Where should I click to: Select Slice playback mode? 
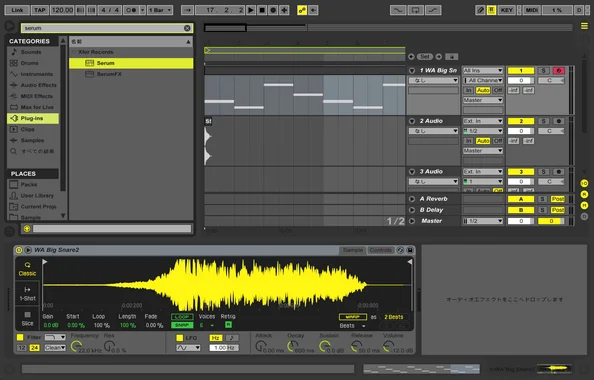click(x=27, y=319)
